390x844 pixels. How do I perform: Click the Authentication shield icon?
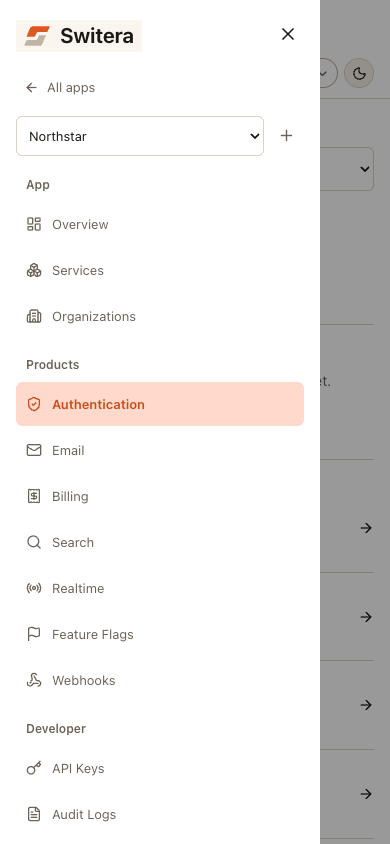click(34, 404)
